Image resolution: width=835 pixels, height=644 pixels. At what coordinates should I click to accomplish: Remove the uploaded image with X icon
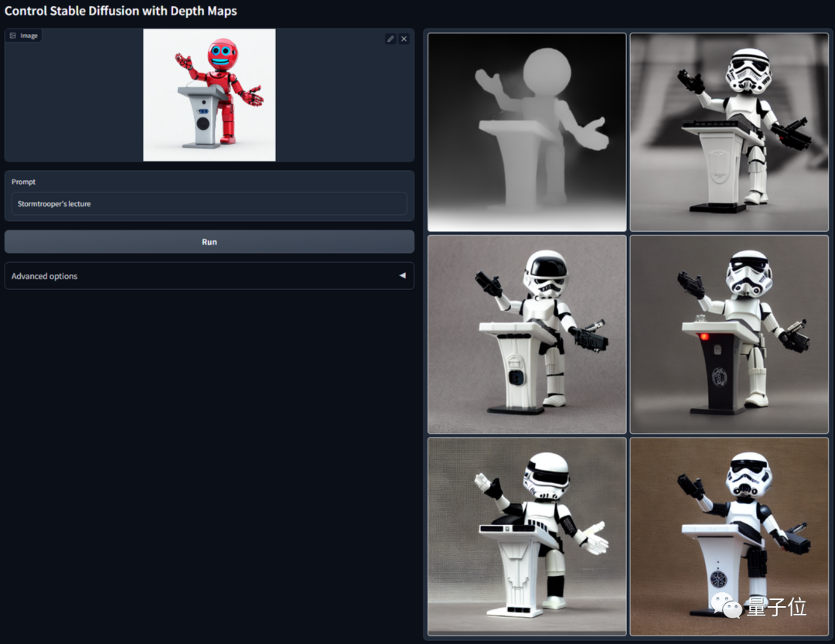(404, 39)
